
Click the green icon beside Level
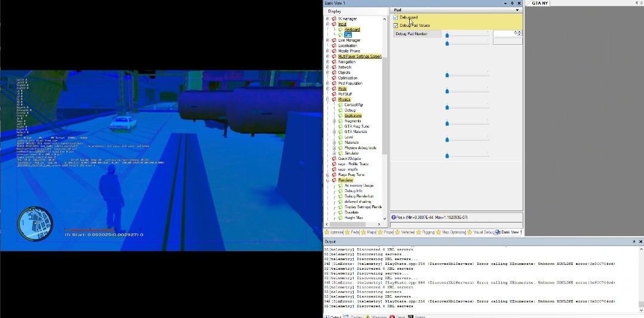point(341,137)
